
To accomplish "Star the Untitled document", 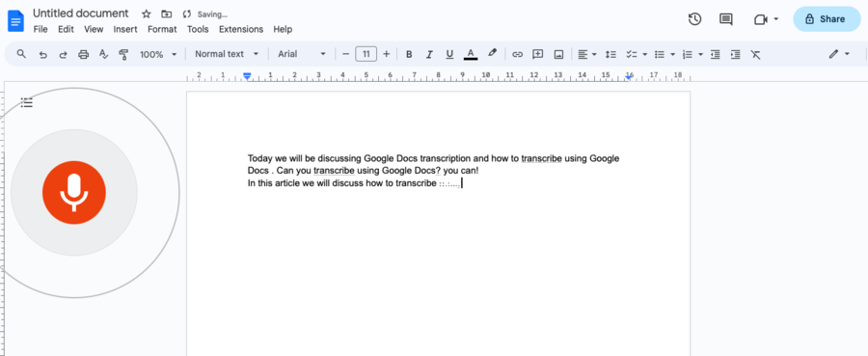I will point(147,14).
